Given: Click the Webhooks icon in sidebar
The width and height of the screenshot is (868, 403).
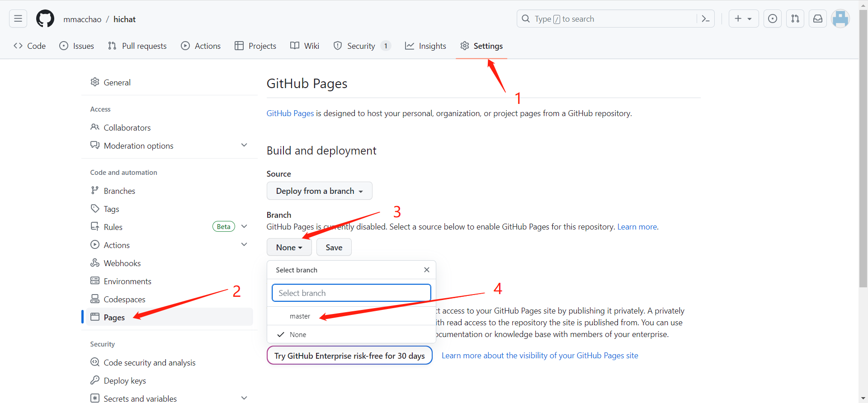Looking at the screenshot, I should 95,262.
